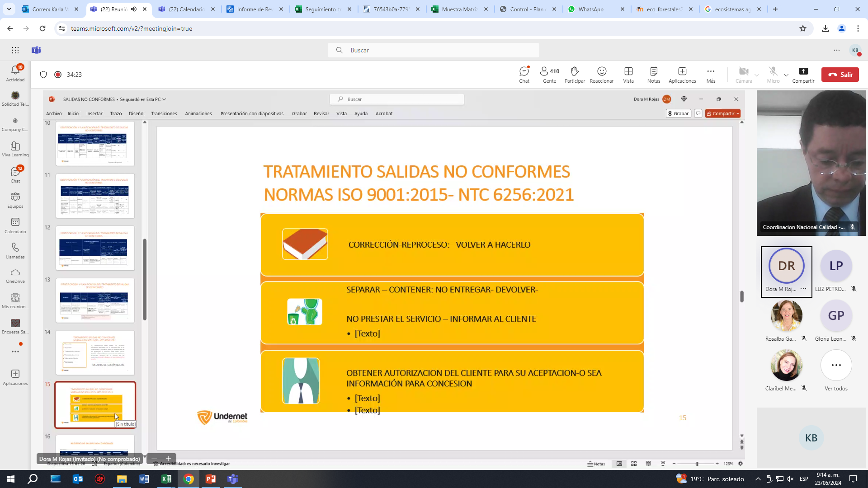Screen dimensions: 868x488
Task: Show the participants list (Gente 410)
Action: [x=550, y=75]
